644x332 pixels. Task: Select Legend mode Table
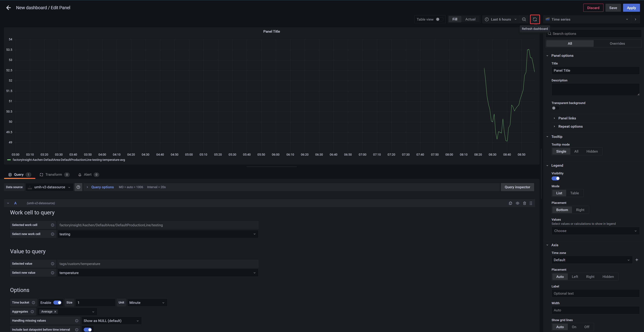point(575,193)
